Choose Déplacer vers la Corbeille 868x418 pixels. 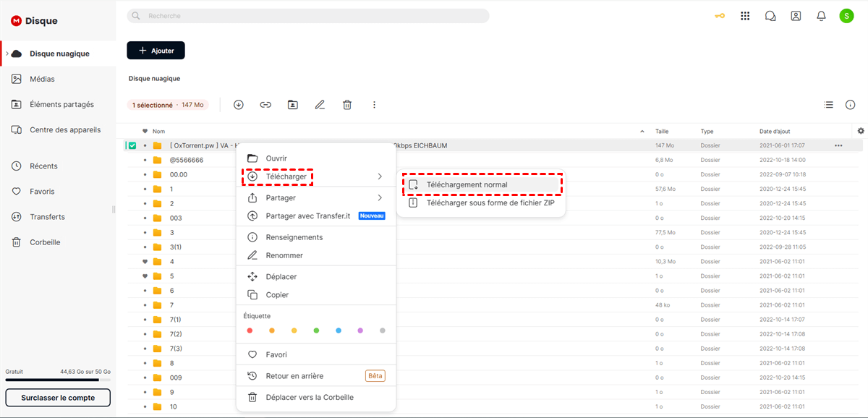point(316,397)
